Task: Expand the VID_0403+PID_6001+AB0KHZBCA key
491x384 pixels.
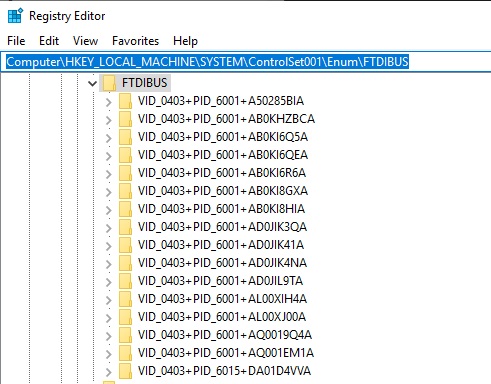Action: click(109, 120)
